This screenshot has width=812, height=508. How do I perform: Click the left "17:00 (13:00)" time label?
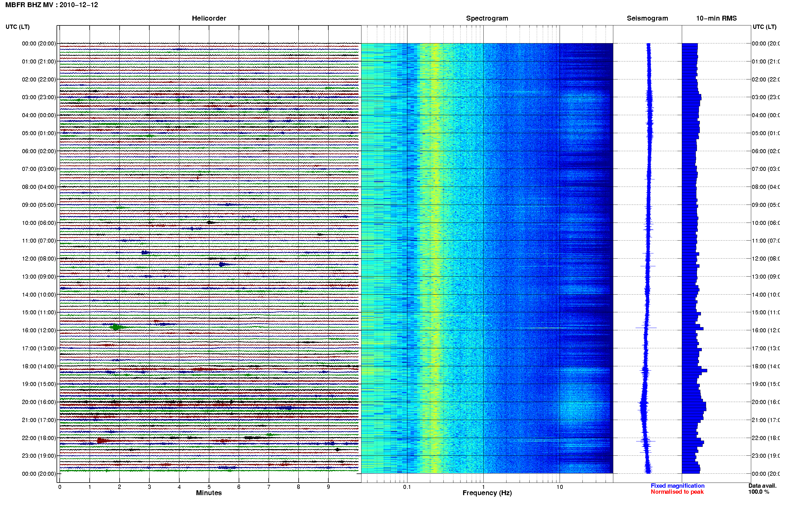point(39,348)
